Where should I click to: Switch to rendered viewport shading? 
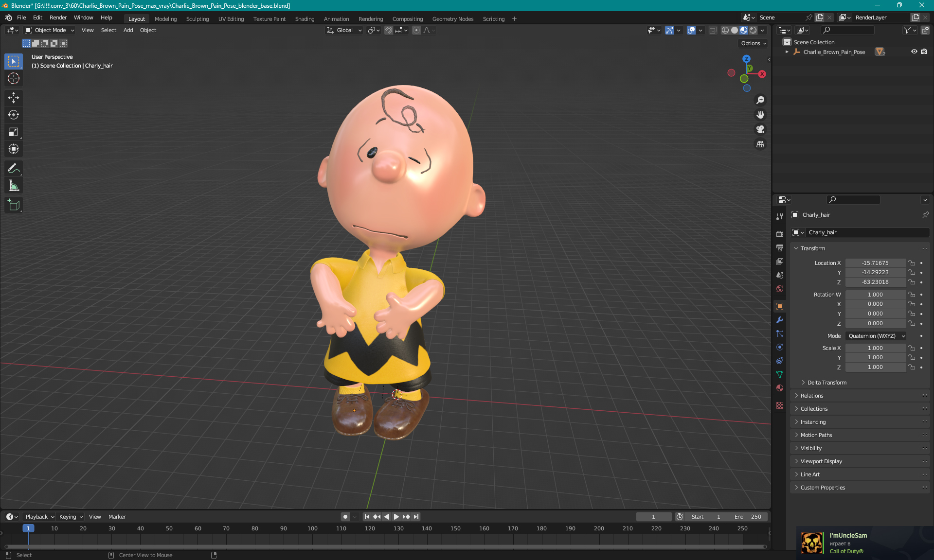753,30
